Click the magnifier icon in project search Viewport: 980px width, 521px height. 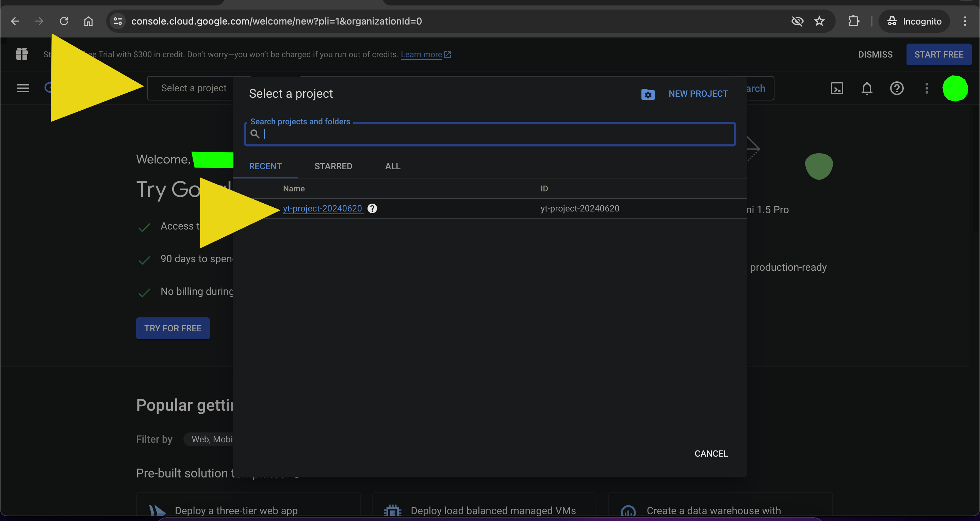pyautogui.click(x=255, y=134)
